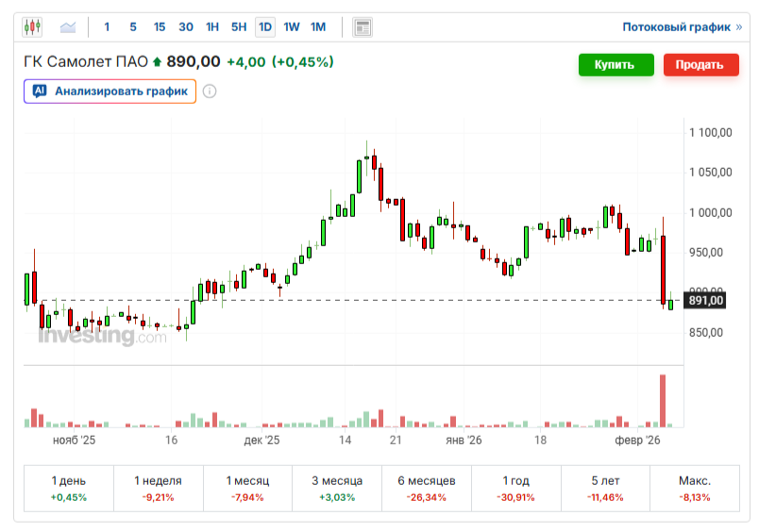Select the 6 месяцев period tab
Screen dimensions: 759x532
[x=427, y=489]
